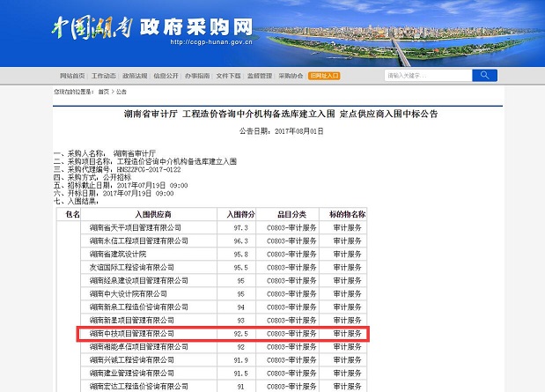Select cell 湖南新星项目管理有限公司
The image size is (545, 392).
(132, 321)
